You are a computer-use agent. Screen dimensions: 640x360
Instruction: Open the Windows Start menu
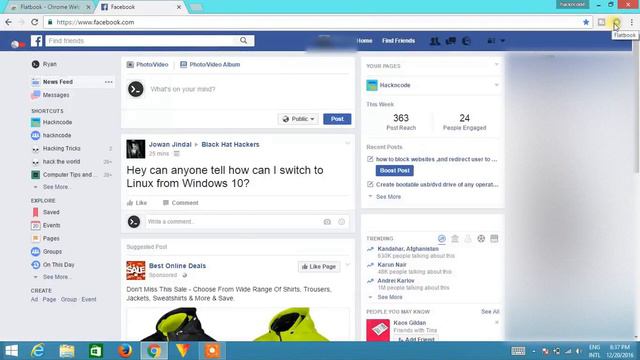pos(11,351)
